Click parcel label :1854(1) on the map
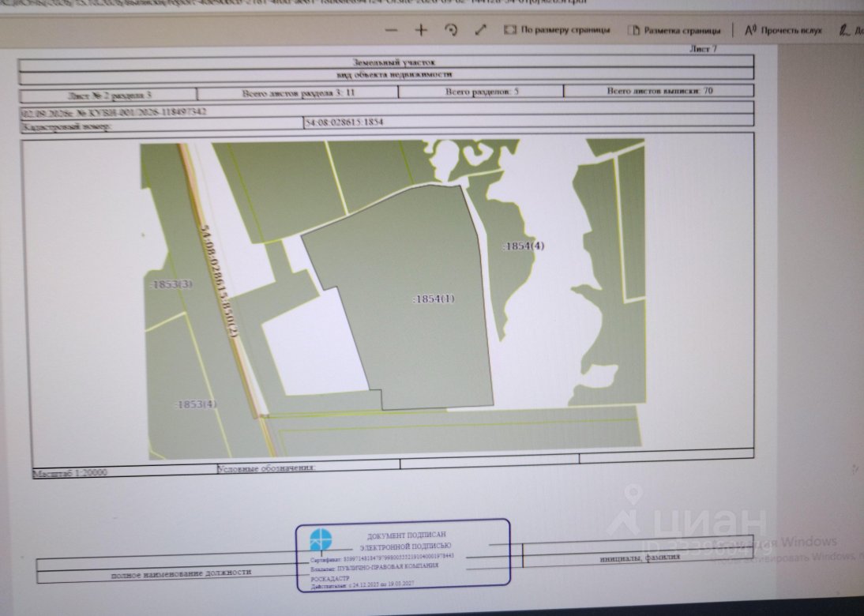This screenshot has height=616, width=864. click(x=434, y=299)
